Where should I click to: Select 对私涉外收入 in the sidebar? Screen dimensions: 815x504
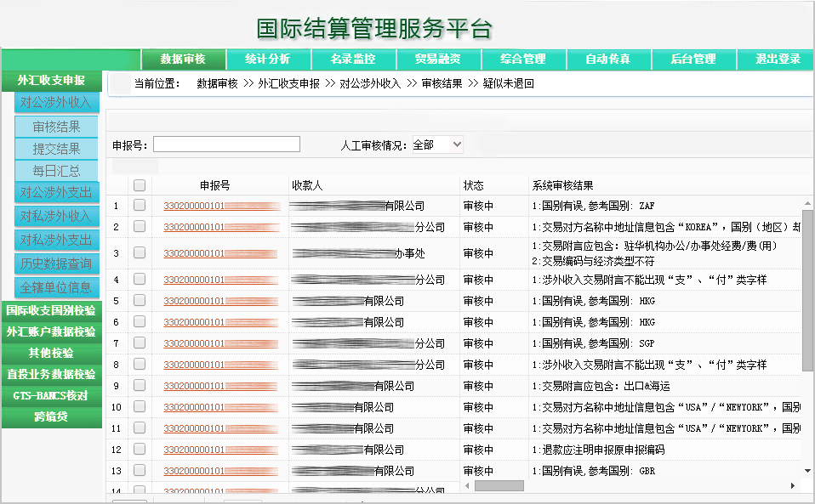click(56, 216)
